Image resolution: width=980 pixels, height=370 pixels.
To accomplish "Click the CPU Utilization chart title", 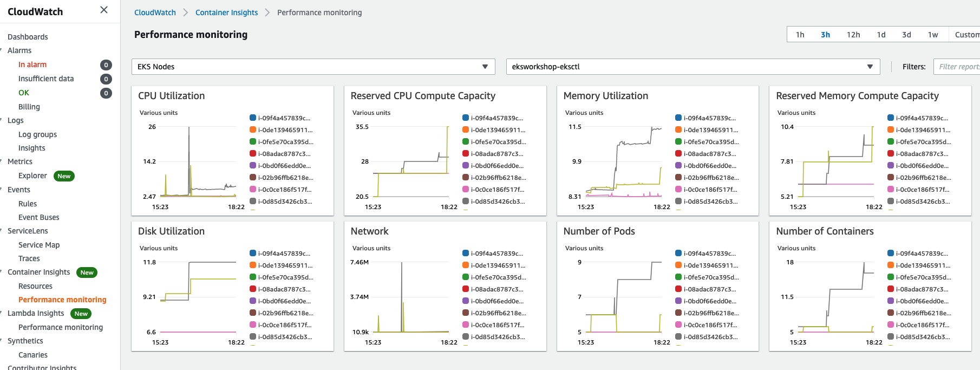I will click(x=171, y=96).
